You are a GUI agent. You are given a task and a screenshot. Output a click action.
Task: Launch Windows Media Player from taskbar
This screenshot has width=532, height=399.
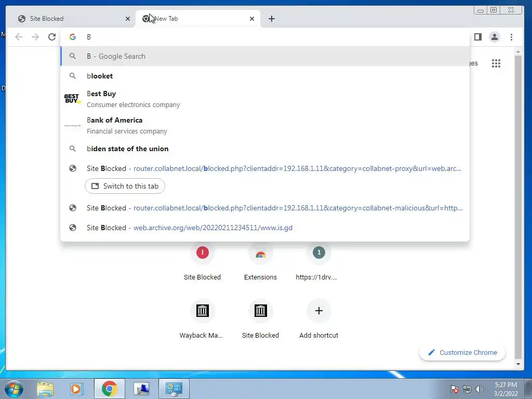point(77,389)
